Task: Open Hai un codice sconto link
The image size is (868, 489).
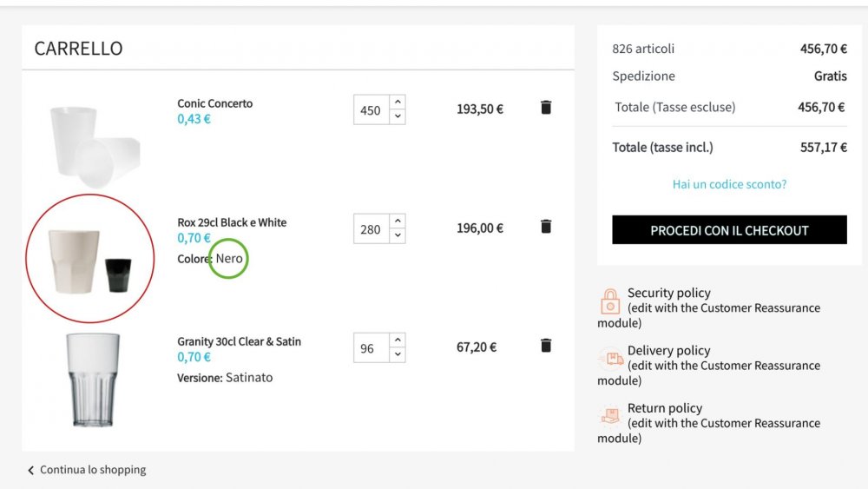Action: (729, 184)
